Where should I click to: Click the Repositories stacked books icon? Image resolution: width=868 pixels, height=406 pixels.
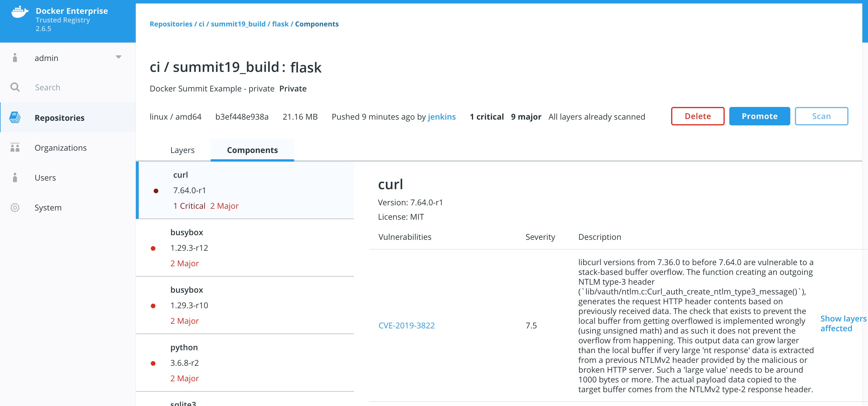click(15, 118)
